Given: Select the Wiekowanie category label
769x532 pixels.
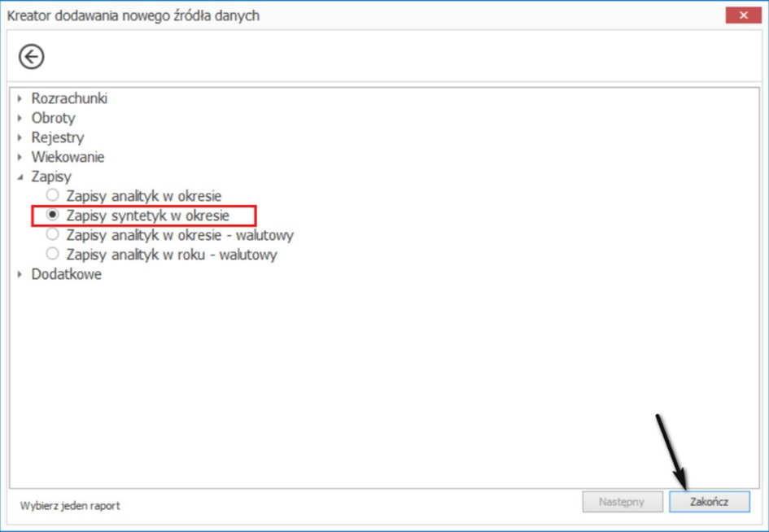Looking at the screenshot, I should [68, 157].
